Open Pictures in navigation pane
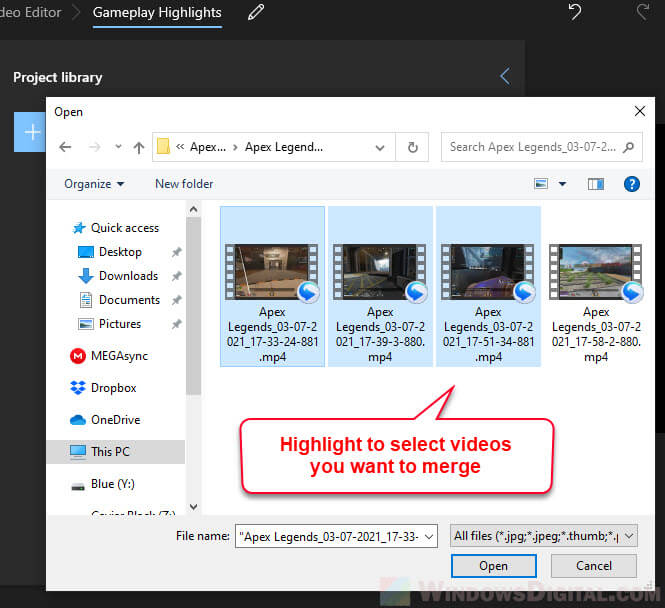This screenshot has width=665, height=608. click(109, 324)
